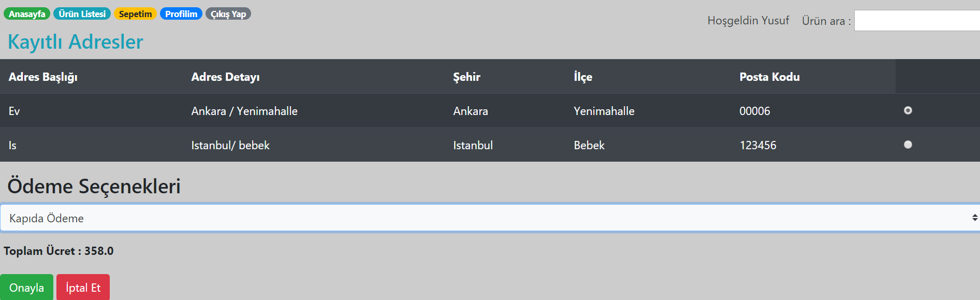980x300 pixels.
Task: View the Sepetim cart page
Action: tap(135, 14)
